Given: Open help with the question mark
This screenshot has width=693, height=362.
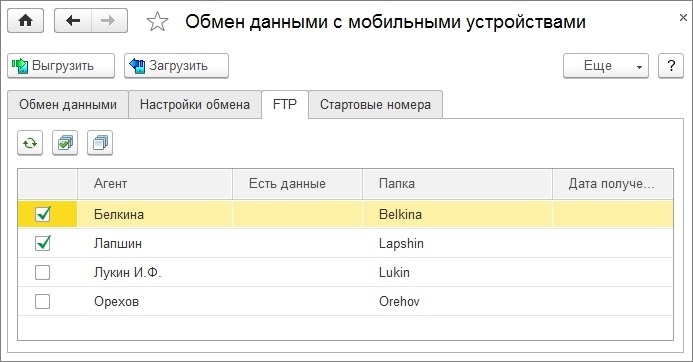Looking at the screenshot, I should [671, 66].
